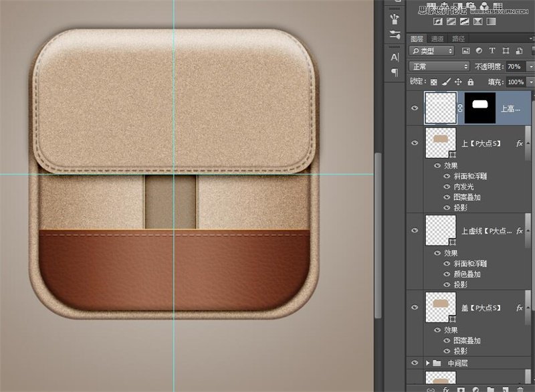Toggle 图案叠加 effect on 上【P大点S】 layer
This screenshot has width=535, height=392.
click(447, 197)
